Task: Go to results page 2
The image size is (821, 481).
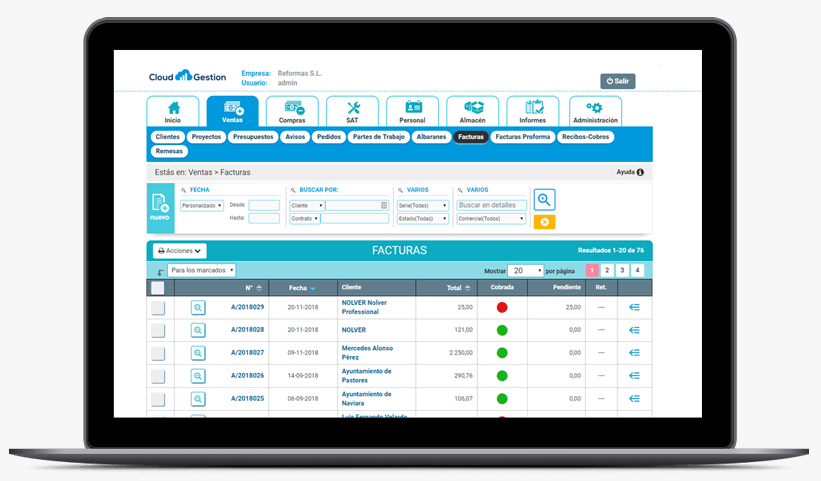Action: tap(607, 270)
